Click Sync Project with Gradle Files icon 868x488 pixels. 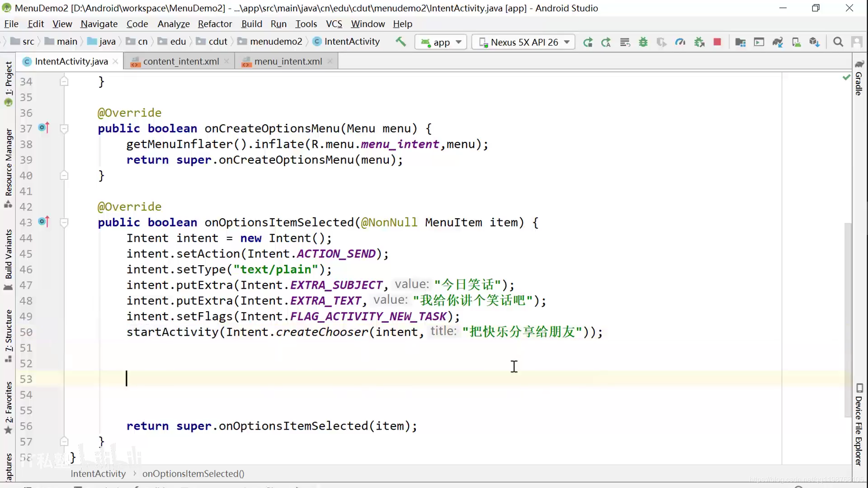tap(778, 42)
